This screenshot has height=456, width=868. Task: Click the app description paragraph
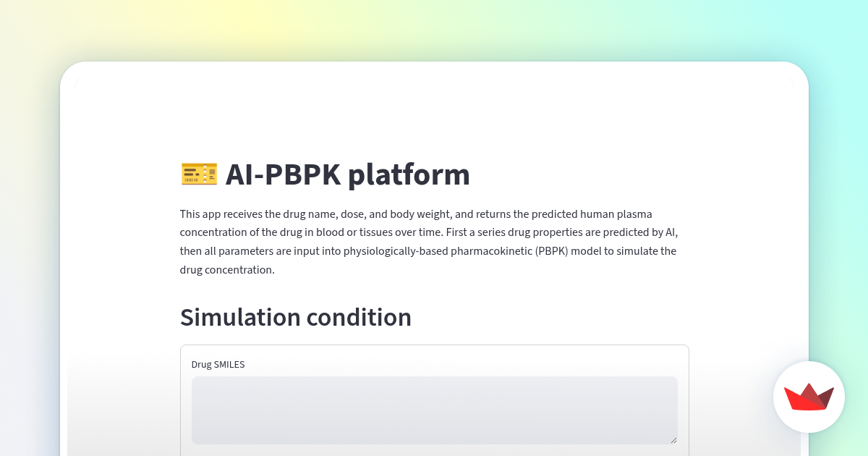428,242
